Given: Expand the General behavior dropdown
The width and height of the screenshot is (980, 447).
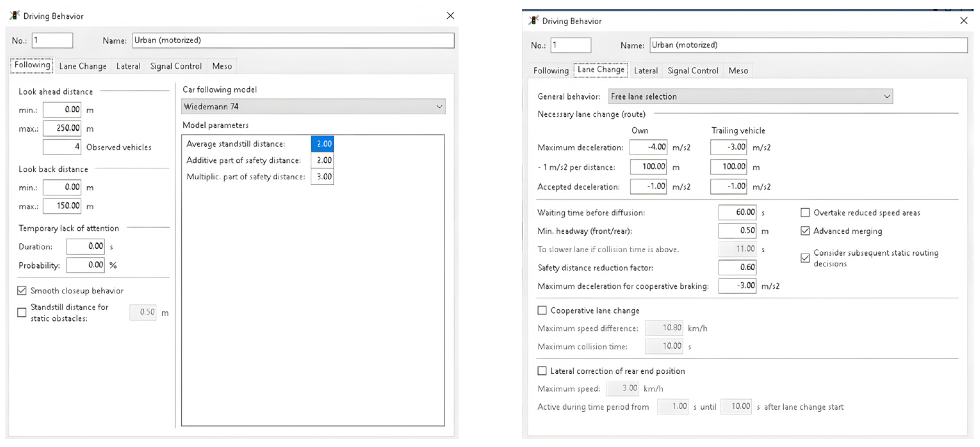Looking at the screenshot, I should click(x=750, y=97).
